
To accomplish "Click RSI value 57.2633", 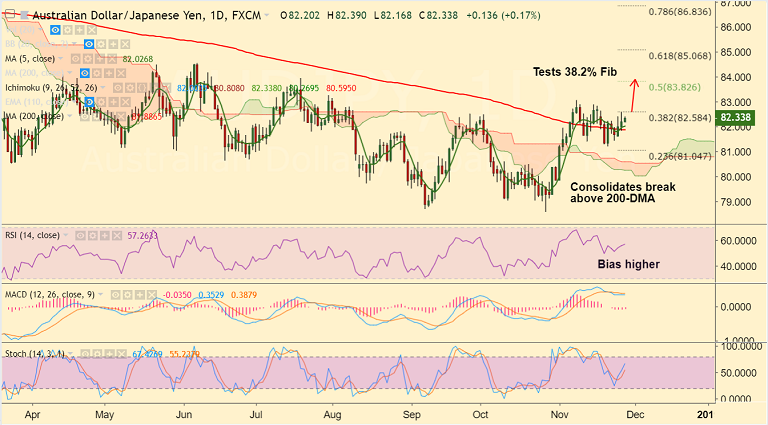I will (143, 236).
